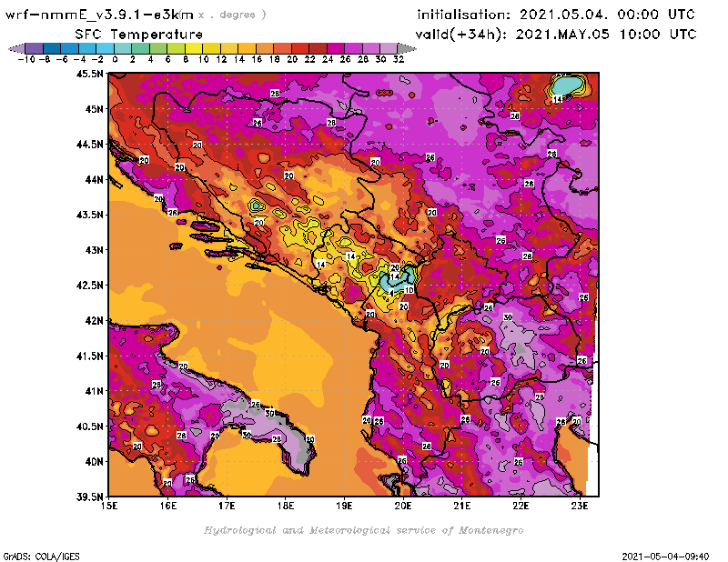The image size is (728, 562).
Task: Select the 43N latitude label
Action: tap(94, 250)
